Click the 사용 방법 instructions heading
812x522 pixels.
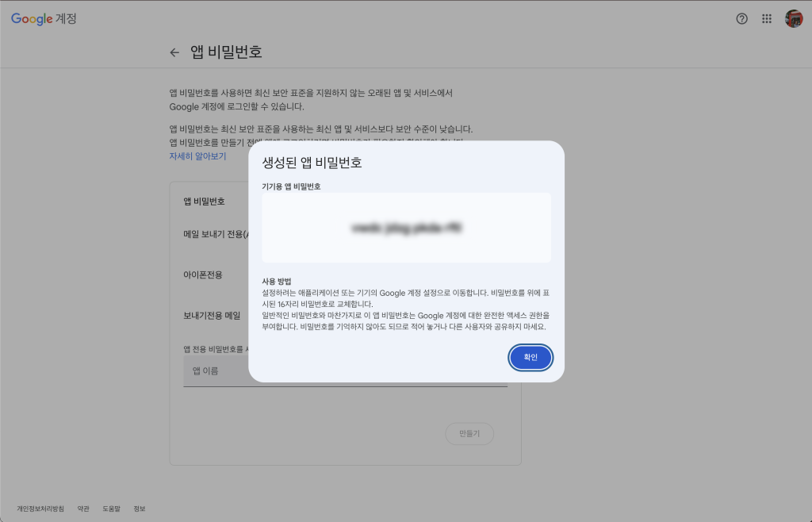(x=277, y=282)
